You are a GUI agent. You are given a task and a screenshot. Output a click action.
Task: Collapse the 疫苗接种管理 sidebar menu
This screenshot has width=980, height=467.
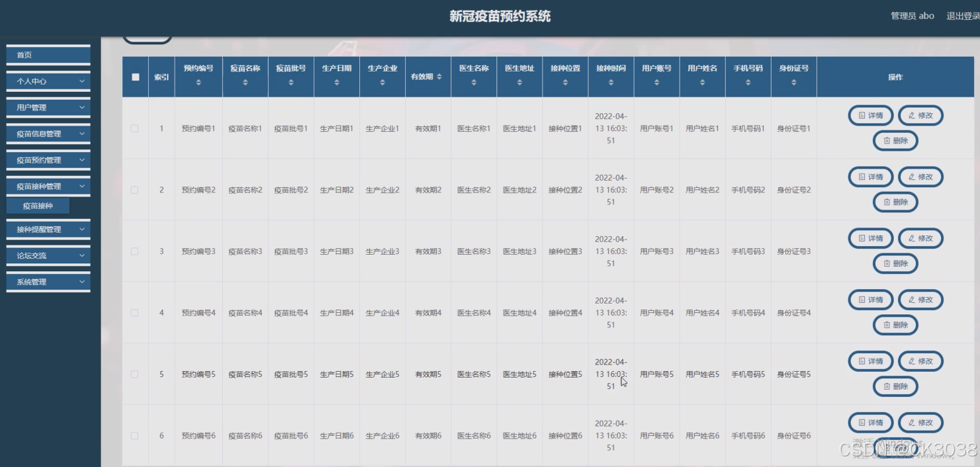tap(48, 187)
